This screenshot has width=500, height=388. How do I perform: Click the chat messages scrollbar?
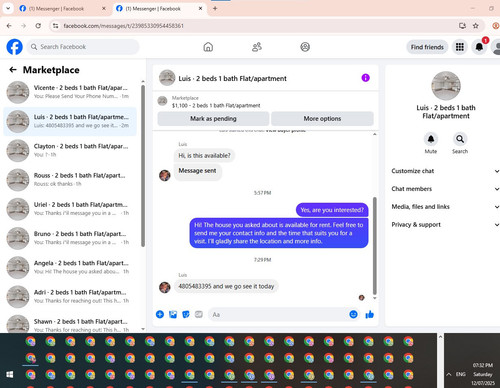click(375, 246)
